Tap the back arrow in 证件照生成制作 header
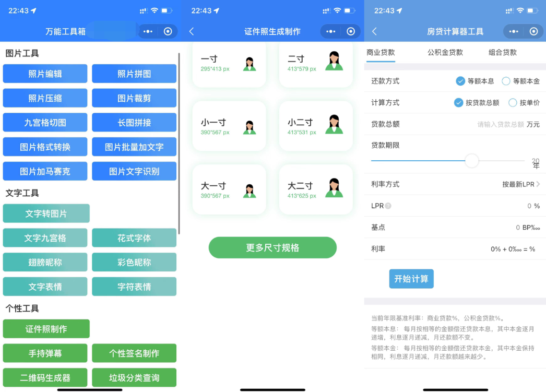The height and width of the screenshot is (392, 546). (192, 31)
